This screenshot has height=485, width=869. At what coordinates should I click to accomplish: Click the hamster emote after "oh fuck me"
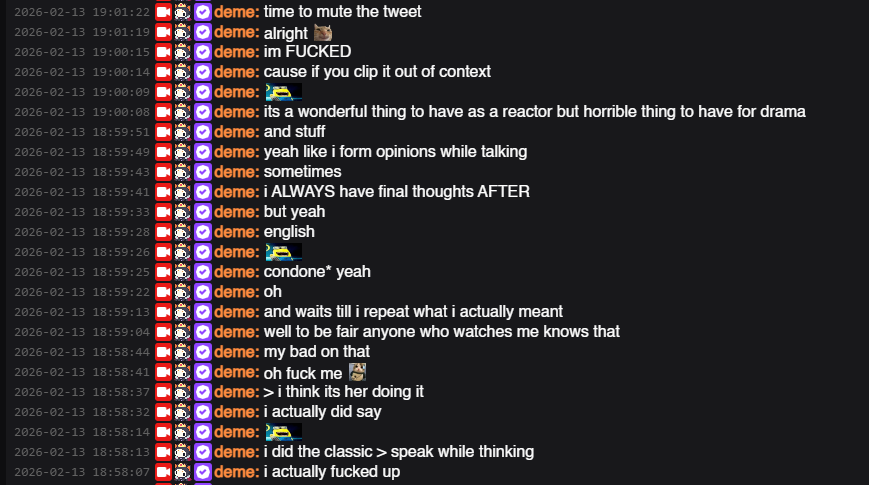pyautogui.click(x=357, y=372)
